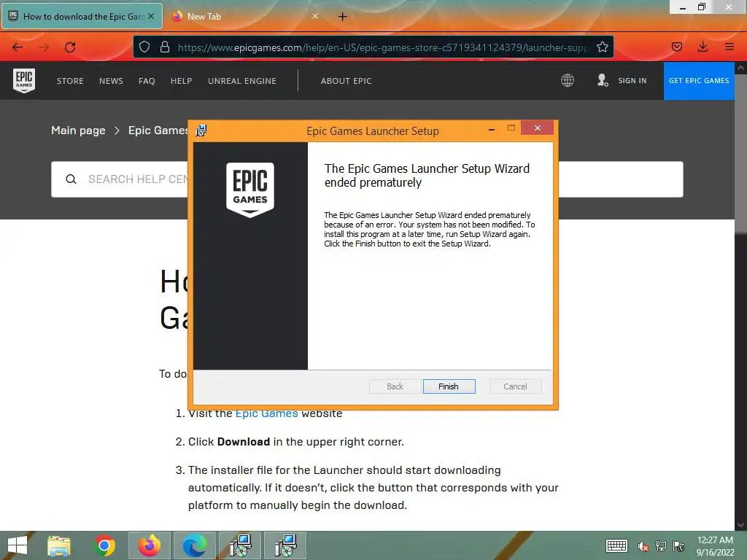Open the Pocket save icon
This screenshot has height=560, width=747.
(x=676, y=47)
